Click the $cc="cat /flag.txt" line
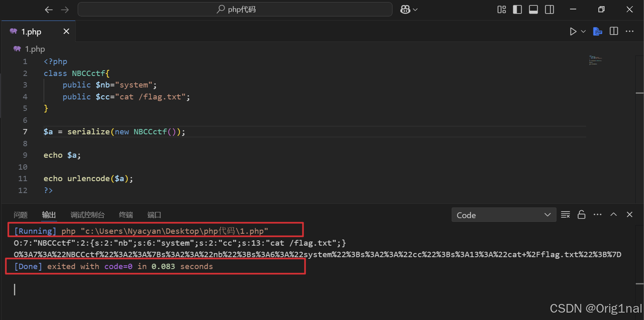The width and height of the screenshot is (644, 320). coord(127,97)
